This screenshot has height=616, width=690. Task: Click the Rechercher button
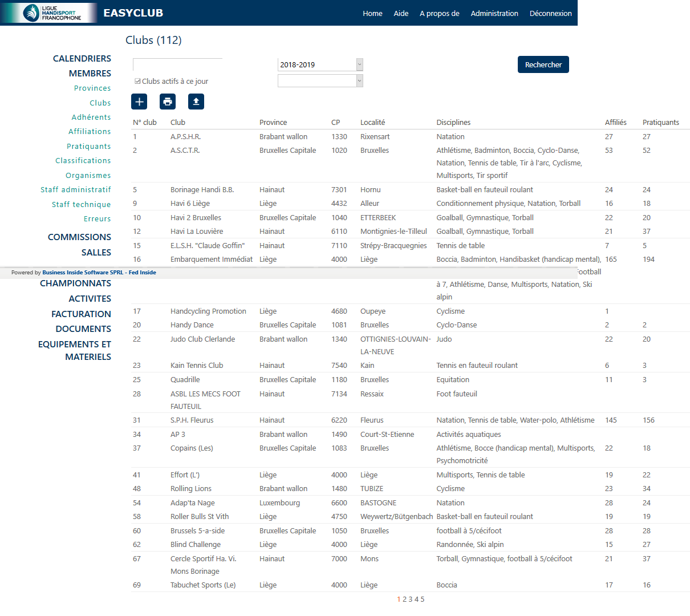pos(543,64)
